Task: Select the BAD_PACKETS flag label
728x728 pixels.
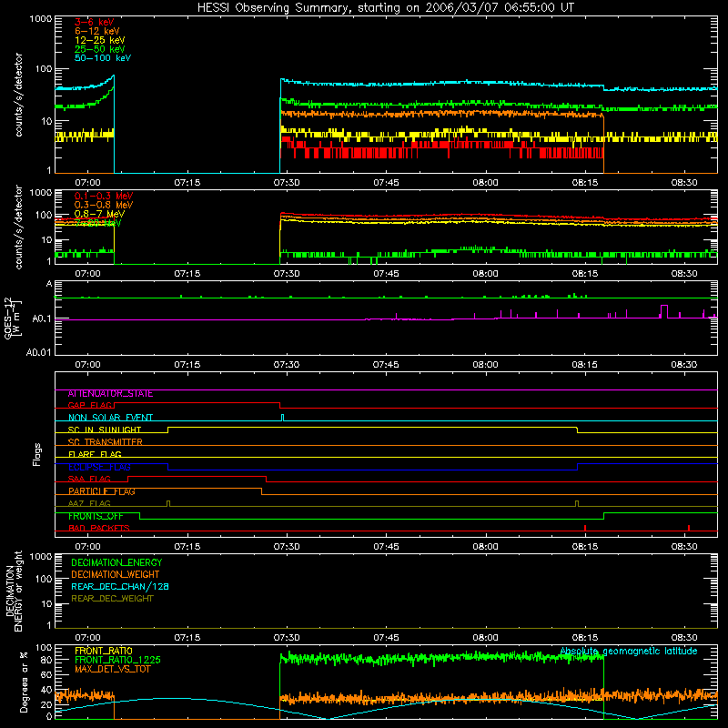Action: [x=99, y=528]
